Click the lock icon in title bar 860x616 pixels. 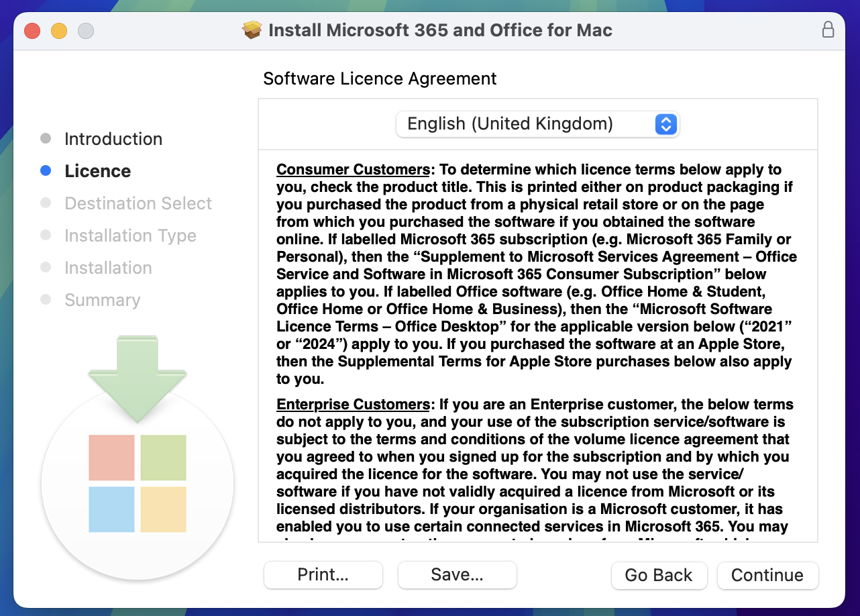point(828,30)
